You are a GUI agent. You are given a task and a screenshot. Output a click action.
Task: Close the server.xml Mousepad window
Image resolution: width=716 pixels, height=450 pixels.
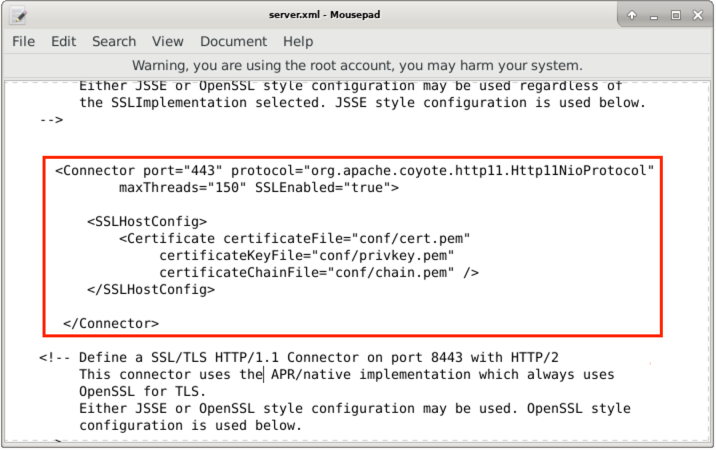698,16
